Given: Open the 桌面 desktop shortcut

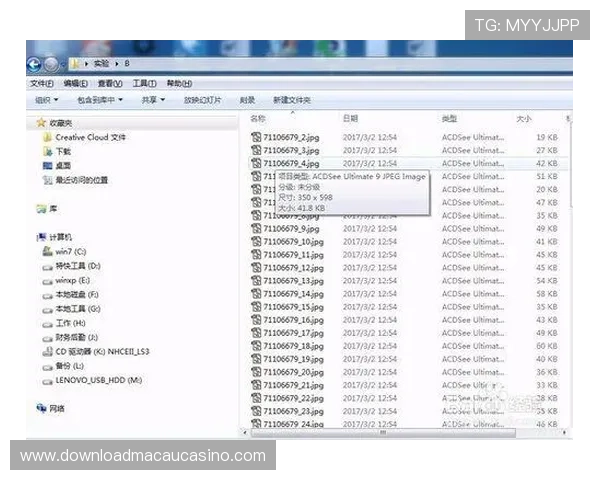Looking at the screenshot, I should coord(62,165).
